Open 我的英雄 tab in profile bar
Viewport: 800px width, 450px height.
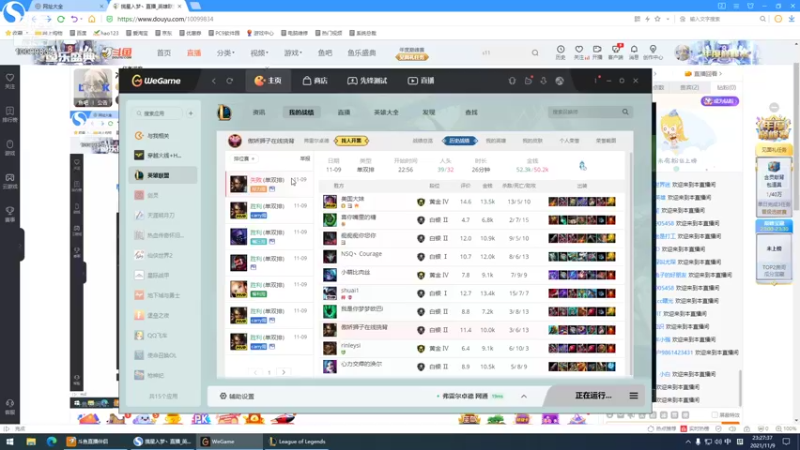(x=495, y=141)
